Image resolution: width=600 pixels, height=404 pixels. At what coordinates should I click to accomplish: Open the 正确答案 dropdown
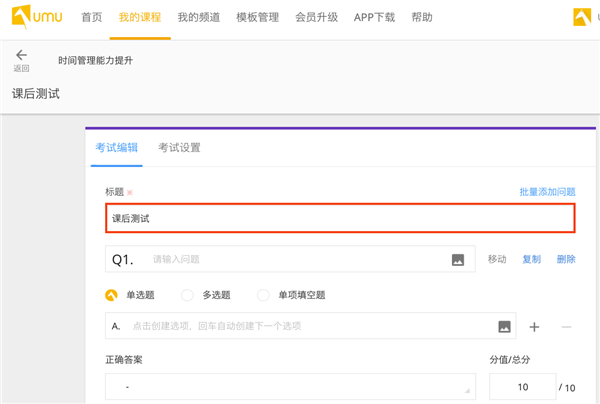pyautogui.click(x=290, y=387)
